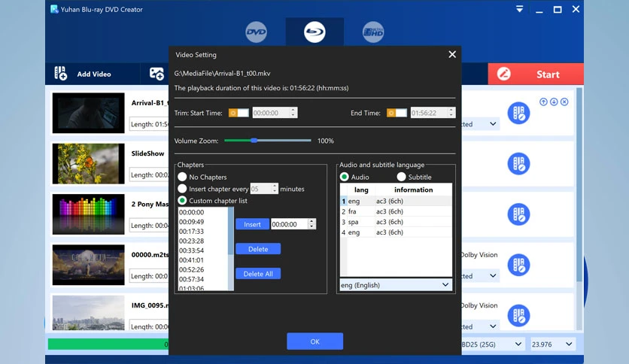Viewport: 629px width, 364px height.
Task: Expand the dropdown in the IMG_0095 row
Action: [493, 326]
